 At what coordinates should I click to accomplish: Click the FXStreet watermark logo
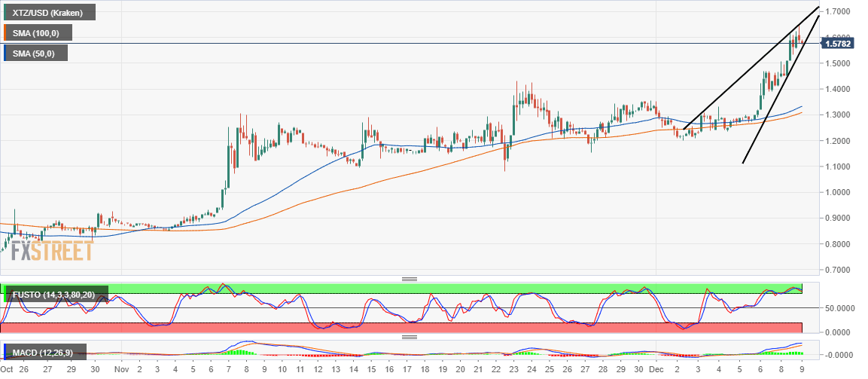click(52, 251)
